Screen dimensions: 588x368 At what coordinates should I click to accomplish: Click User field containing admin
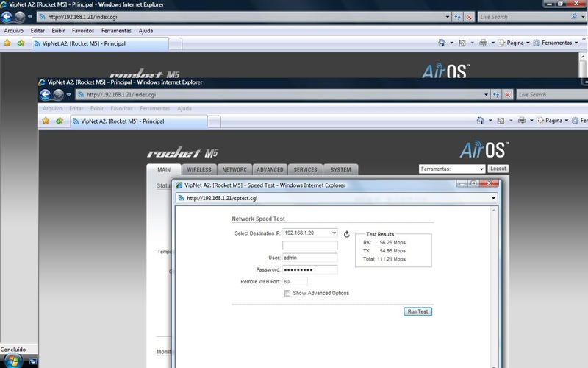point(309,258)
